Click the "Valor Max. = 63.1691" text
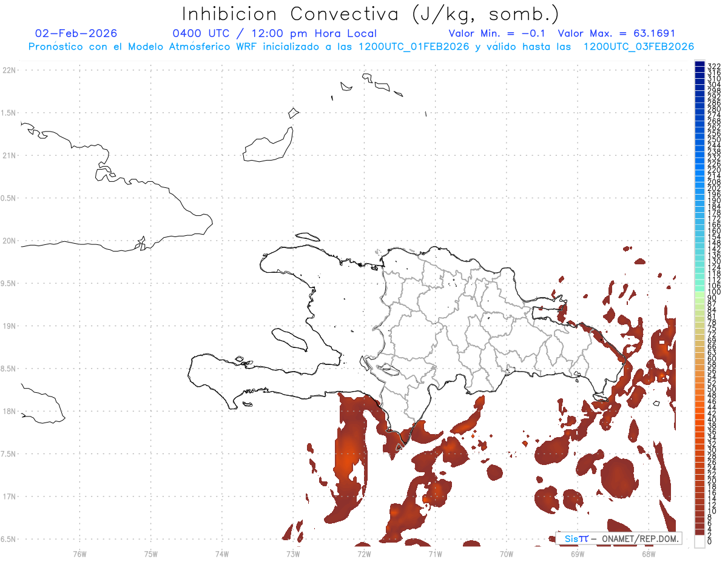728x562 pixels. coord(616,33)
